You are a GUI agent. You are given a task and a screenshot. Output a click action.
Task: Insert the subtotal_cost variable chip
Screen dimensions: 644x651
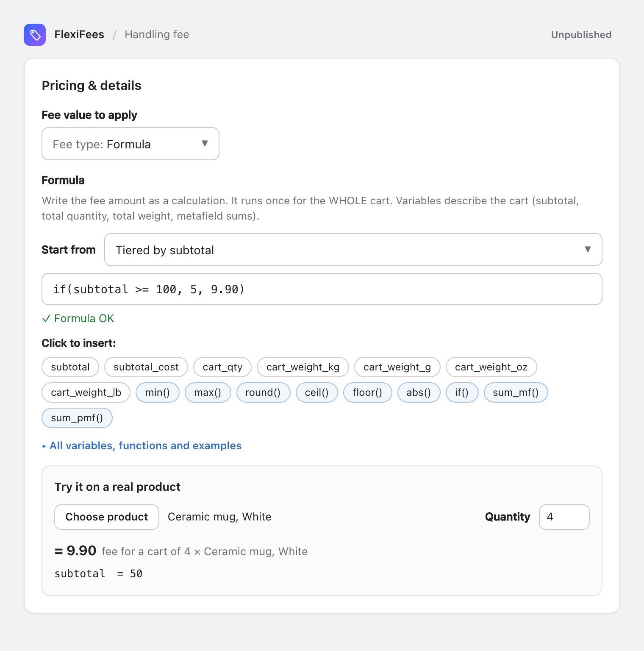[146, 367]
